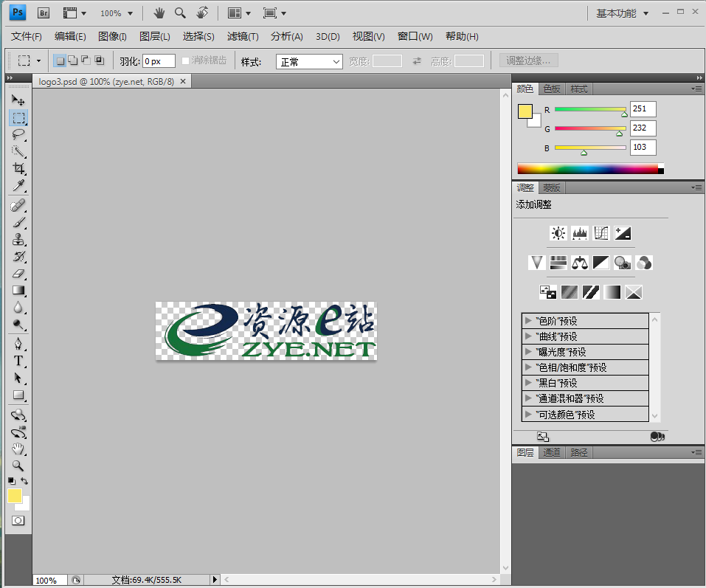Add a Color Balance adjustment
Image resolution: width=706 pixels, height=588 pixels.
click(579, 263)
